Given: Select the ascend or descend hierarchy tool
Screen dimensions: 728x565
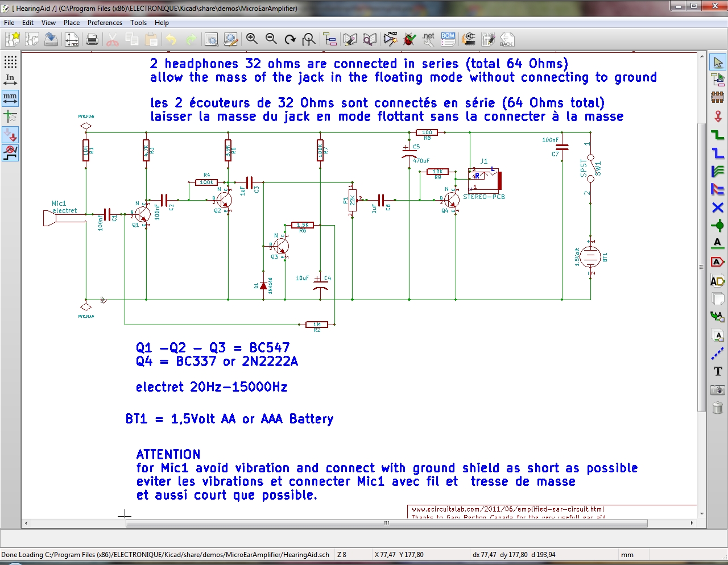Looking at the screenshot, I should [x=718, y=80].
